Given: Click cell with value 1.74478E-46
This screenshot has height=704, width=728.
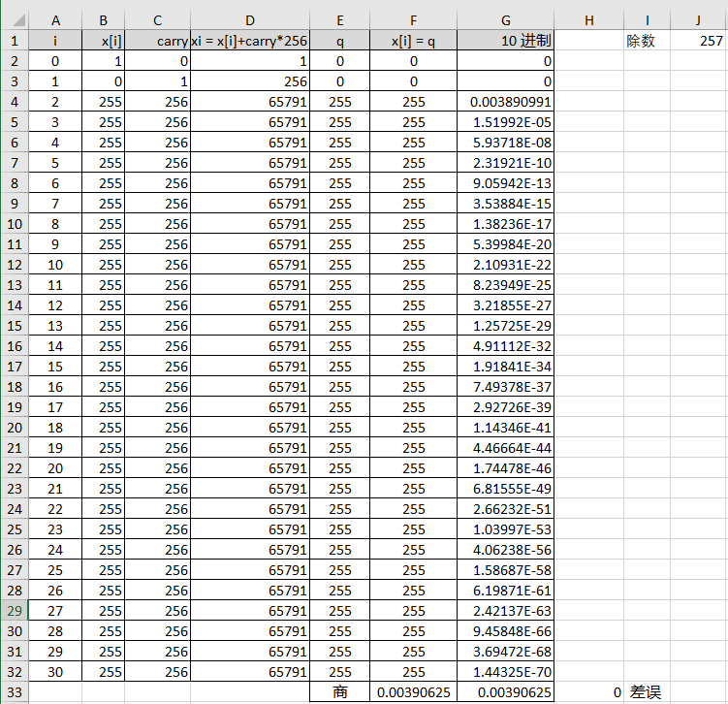Looking at the screenshot, I should [506, 468].
